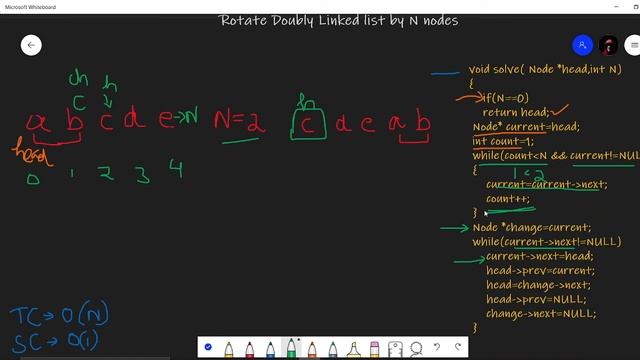Image resolution: width=640 pixels, height=360 pixels.
Task: Click the code line 'head->prev=current;'
Action: [x=540, y=271]
